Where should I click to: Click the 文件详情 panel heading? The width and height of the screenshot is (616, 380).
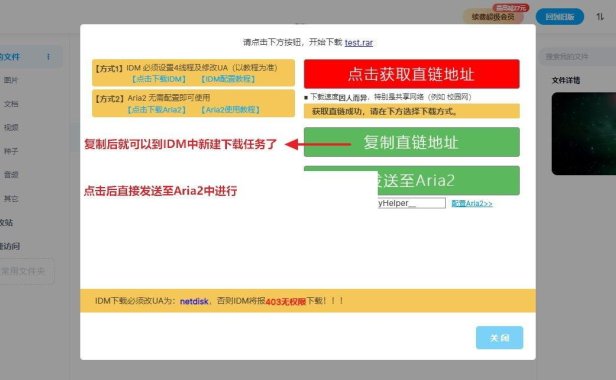(566, 81)
